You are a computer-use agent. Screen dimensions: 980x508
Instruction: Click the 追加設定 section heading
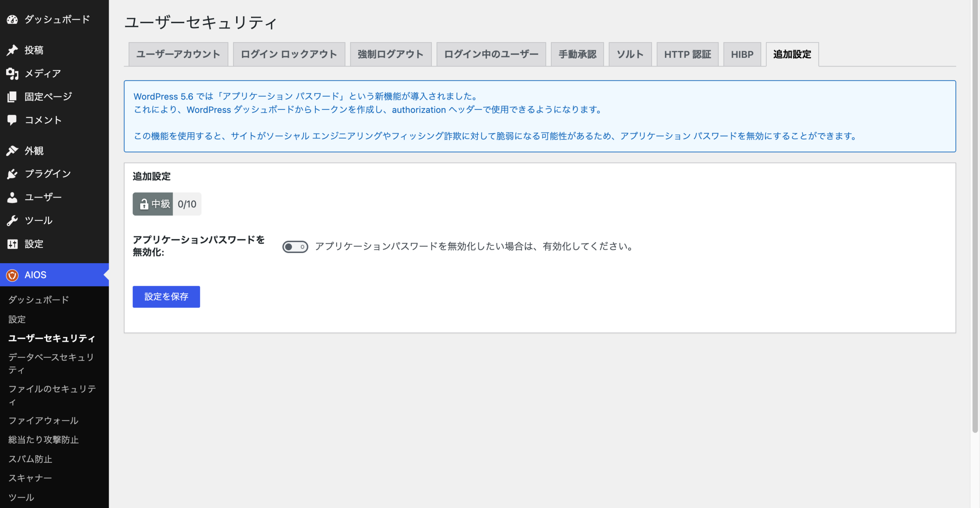(152, 176)
